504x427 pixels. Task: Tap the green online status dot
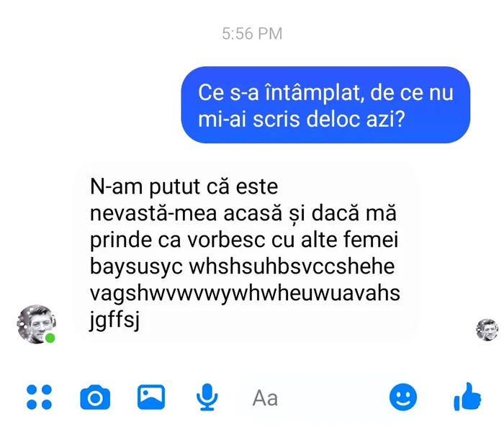coord(50,338)
